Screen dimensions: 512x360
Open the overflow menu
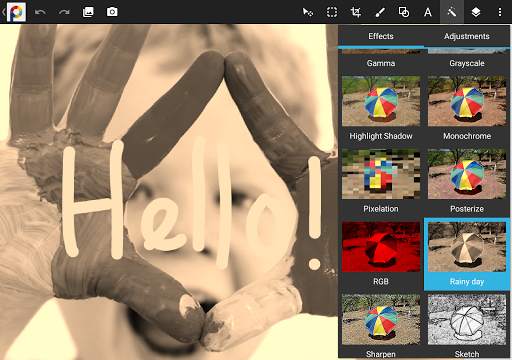point(500,12)
